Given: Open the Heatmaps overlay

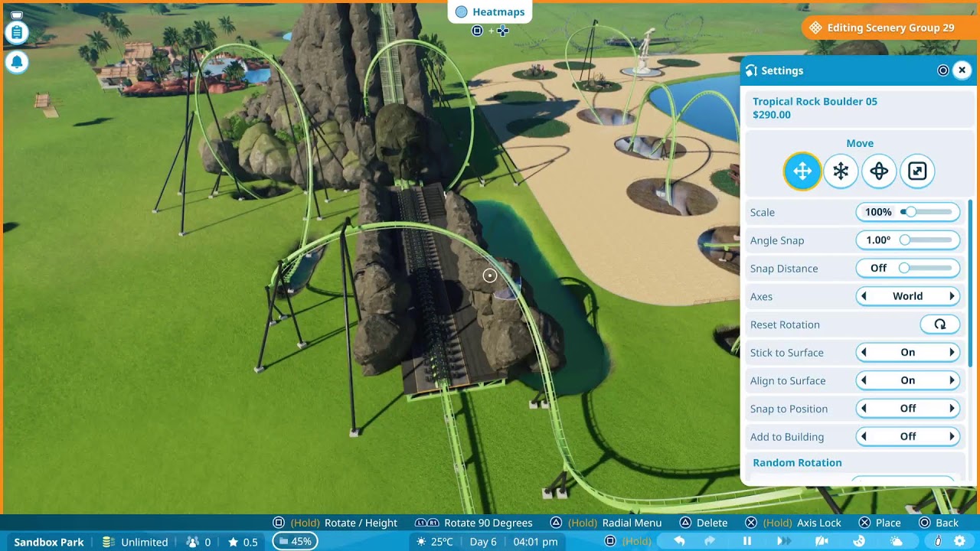Looking at the screenshot, I should [x=490, y=12].
